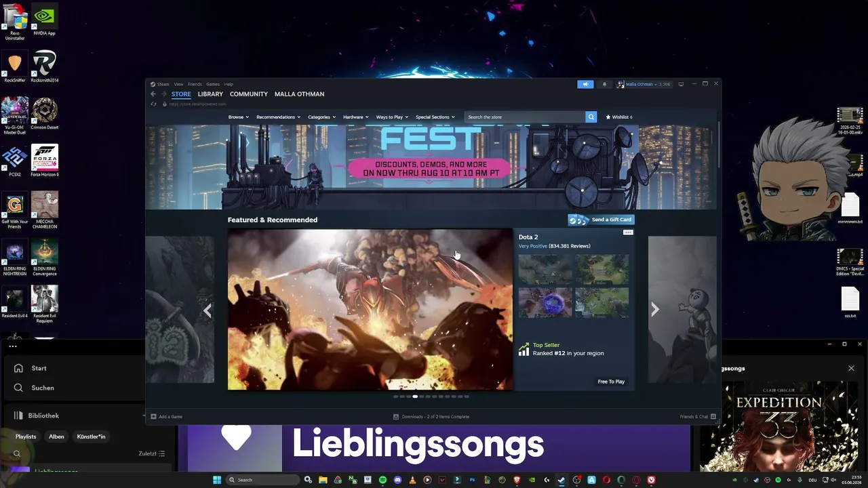Image resolution: width=868 pixels, height=488 pixels.
Task: Show next featured game with right arrow
Action: coord(654,310)
